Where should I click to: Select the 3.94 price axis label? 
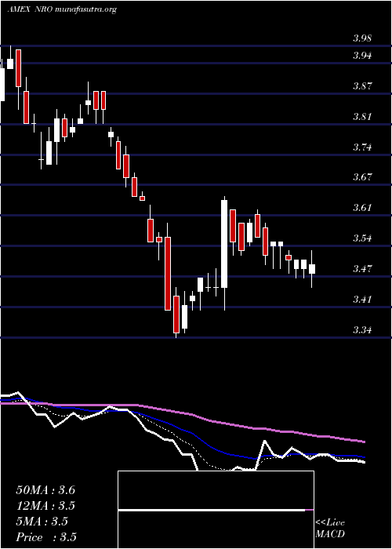pos(362,56)
